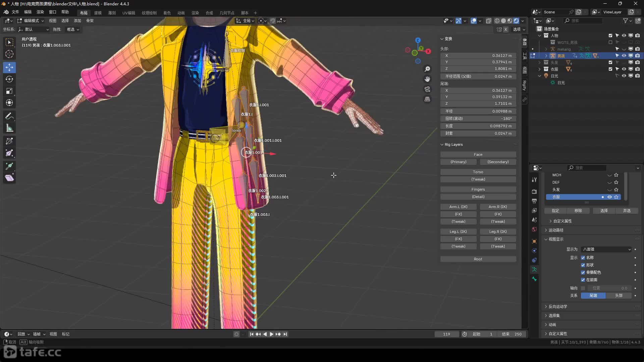Switch to the UV编辑 workspace tab
The width and height of the screenshot is (644, 362).
coord(128,13)
